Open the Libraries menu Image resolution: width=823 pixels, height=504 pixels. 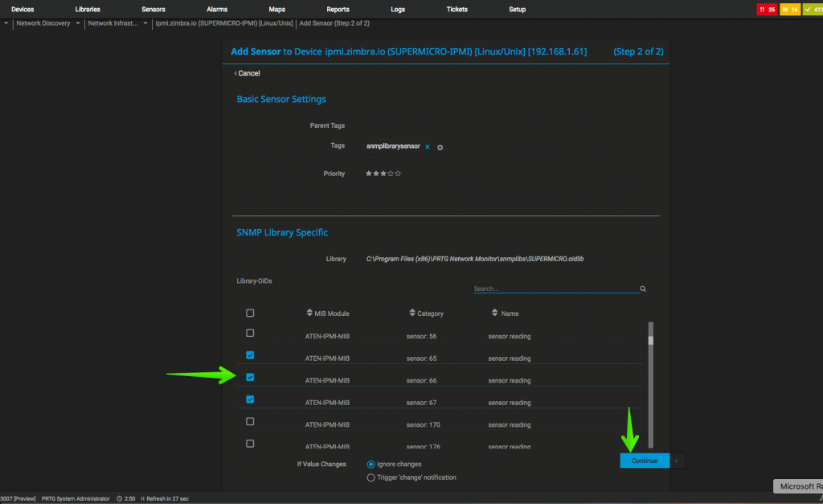[x=88, y=10]
